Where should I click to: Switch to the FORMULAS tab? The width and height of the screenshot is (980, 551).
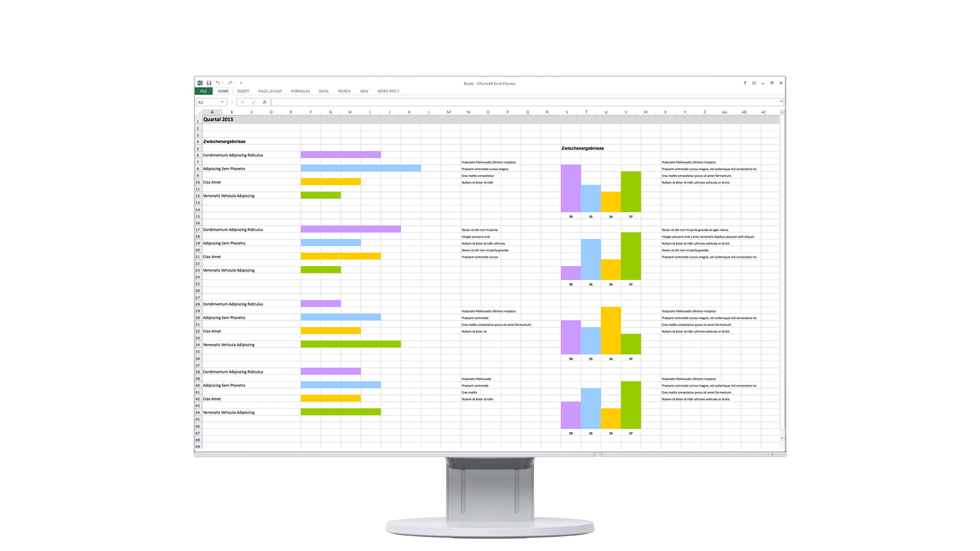point(300,91)
